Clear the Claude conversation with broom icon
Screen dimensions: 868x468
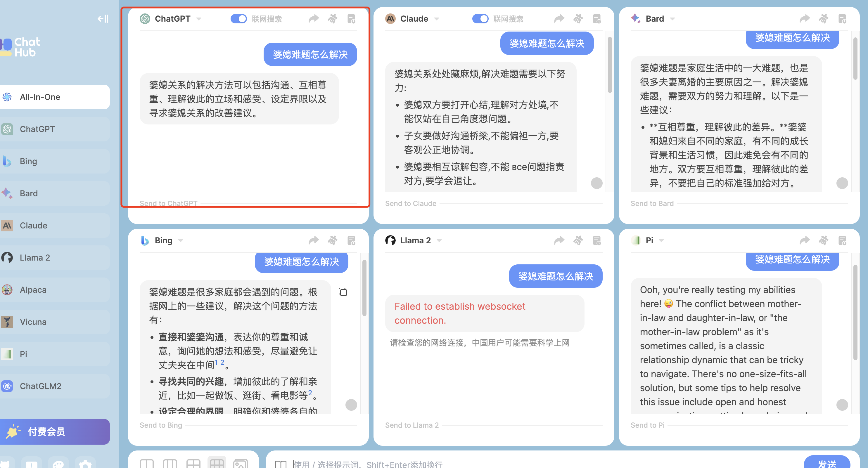pyautogui.click(x=578, y=18)
